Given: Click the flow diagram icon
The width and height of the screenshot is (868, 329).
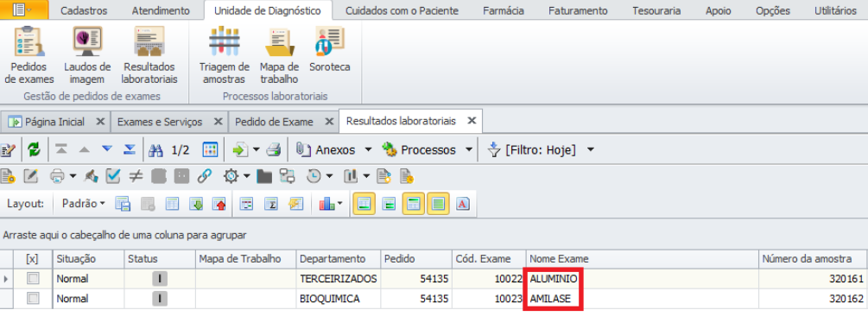Looking at the screenshot, I should [287, 177].
